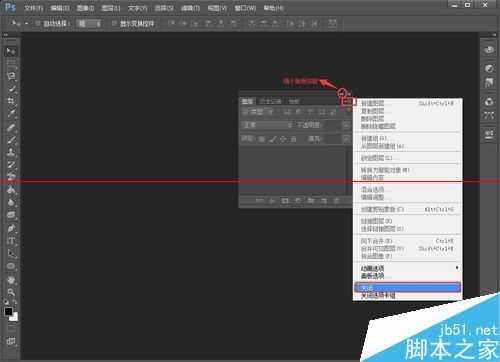Open the 组 auto-select dropdown in options bar
This screenshot has width=500, height=362.
(x=89, y=23)
